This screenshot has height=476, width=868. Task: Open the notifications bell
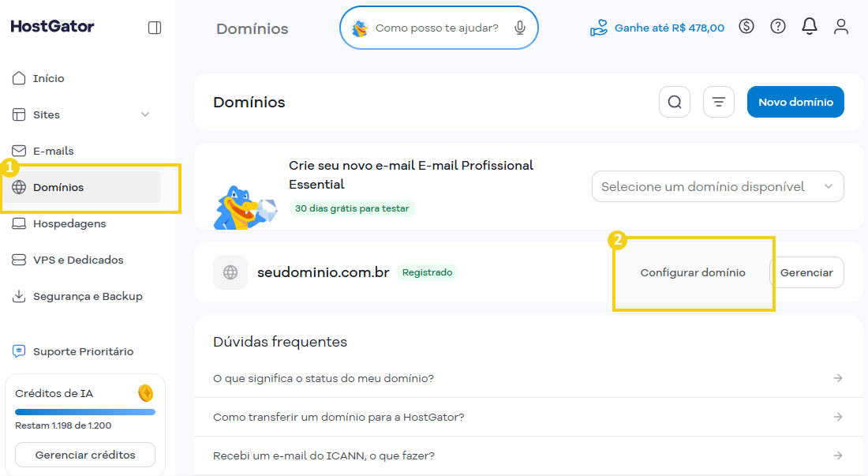pos(810,26)
